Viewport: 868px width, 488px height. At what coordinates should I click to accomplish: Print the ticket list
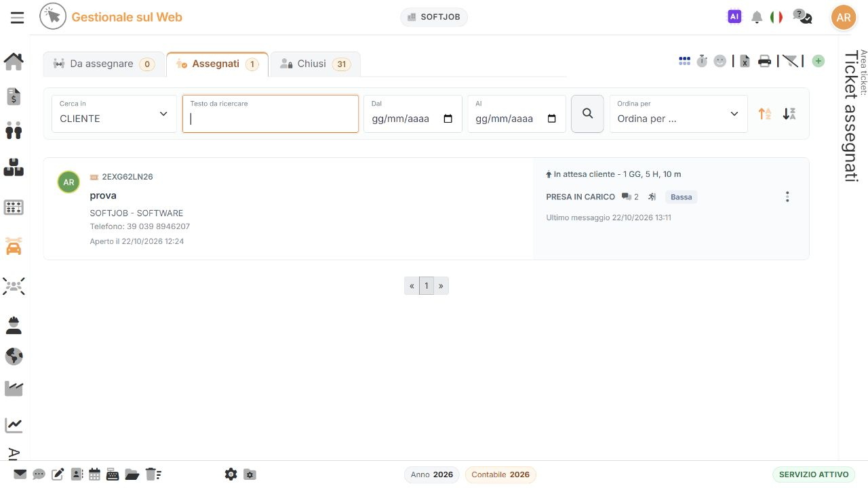764,61
